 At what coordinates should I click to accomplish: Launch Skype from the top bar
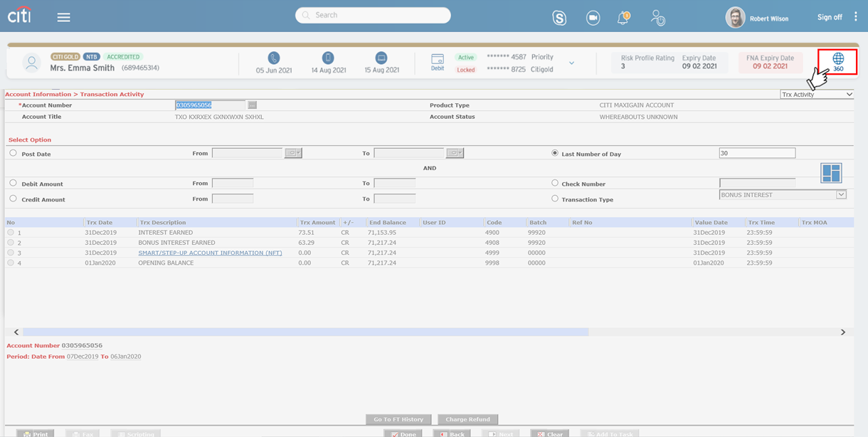tap(559, 19)
